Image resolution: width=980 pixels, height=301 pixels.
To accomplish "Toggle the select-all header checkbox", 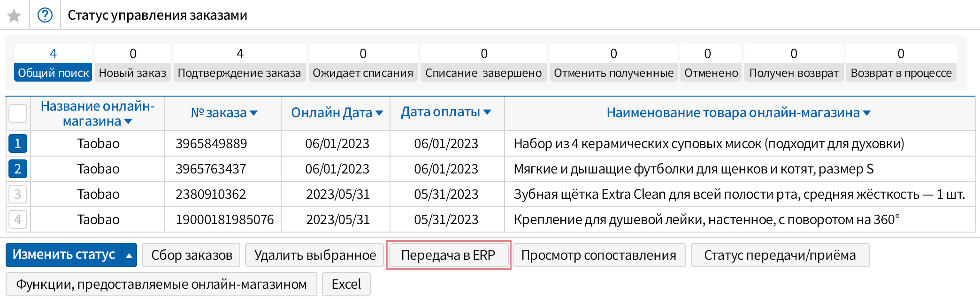I will click(18, 113).
